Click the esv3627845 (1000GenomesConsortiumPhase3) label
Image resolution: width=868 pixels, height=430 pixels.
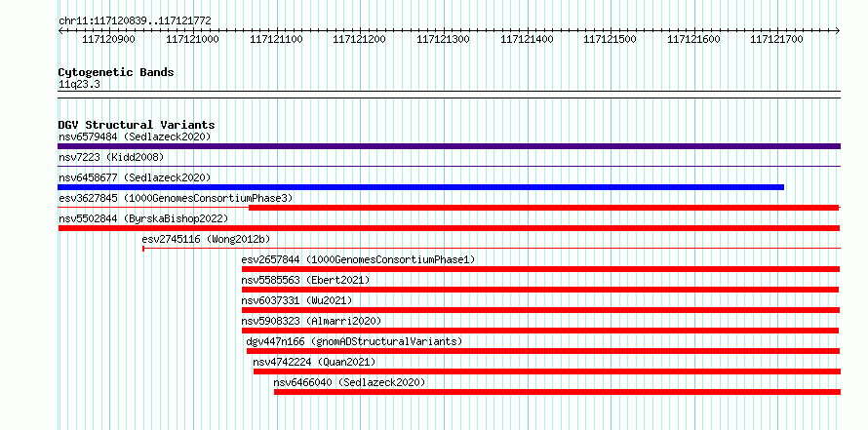point(176,198)
